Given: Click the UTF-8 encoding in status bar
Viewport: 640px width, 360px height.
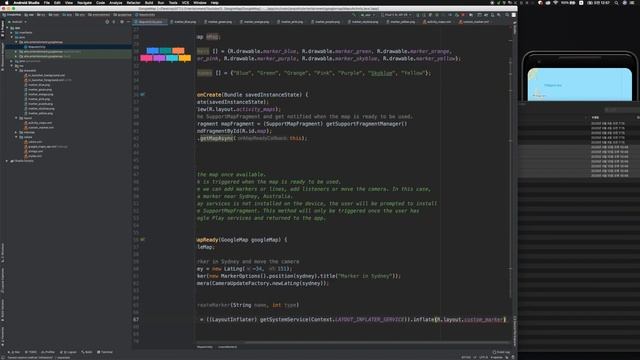Looking at the screenshot, I should click(484, 357).
